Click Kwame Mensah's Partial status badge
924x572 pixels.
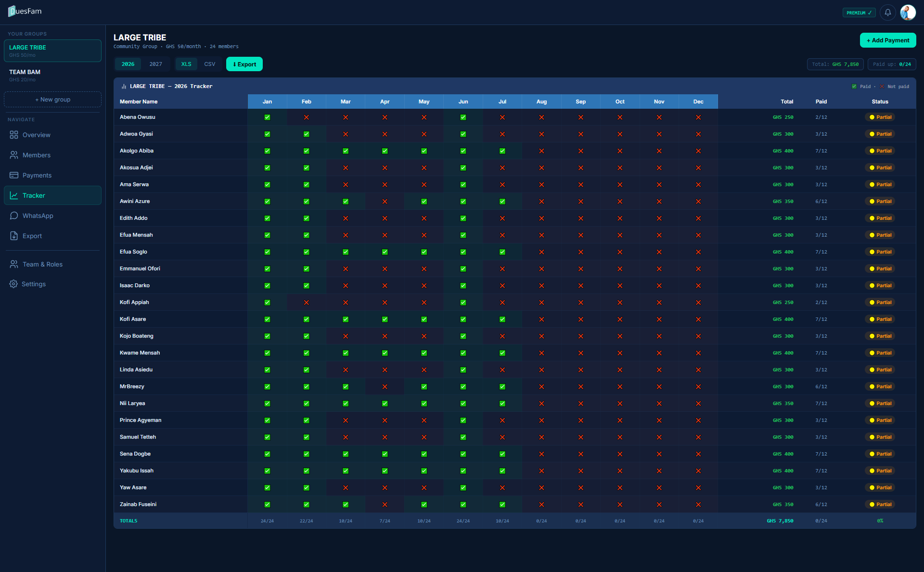[880, 353]
